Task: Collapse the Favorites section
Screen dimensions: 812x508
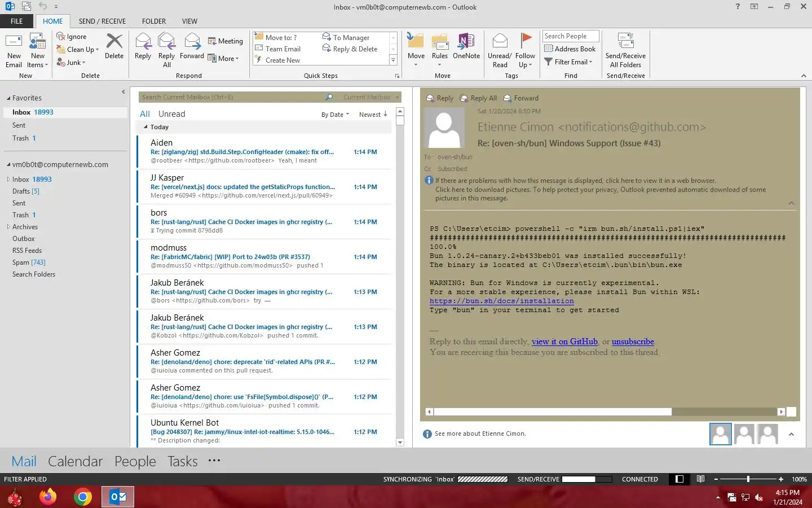Action: tap(8, 98)
